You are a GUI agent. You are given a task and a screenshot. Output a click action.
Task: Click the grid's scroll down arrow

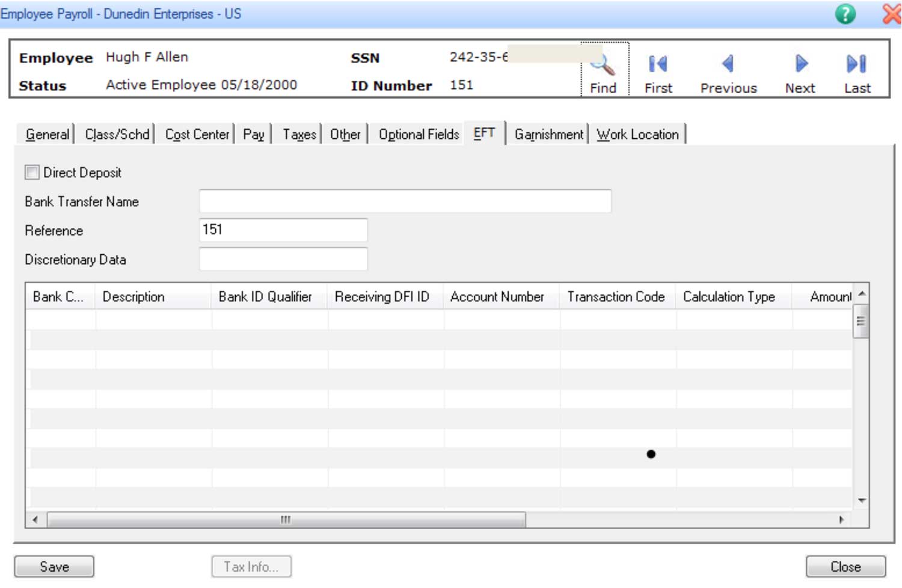point(861,500)
